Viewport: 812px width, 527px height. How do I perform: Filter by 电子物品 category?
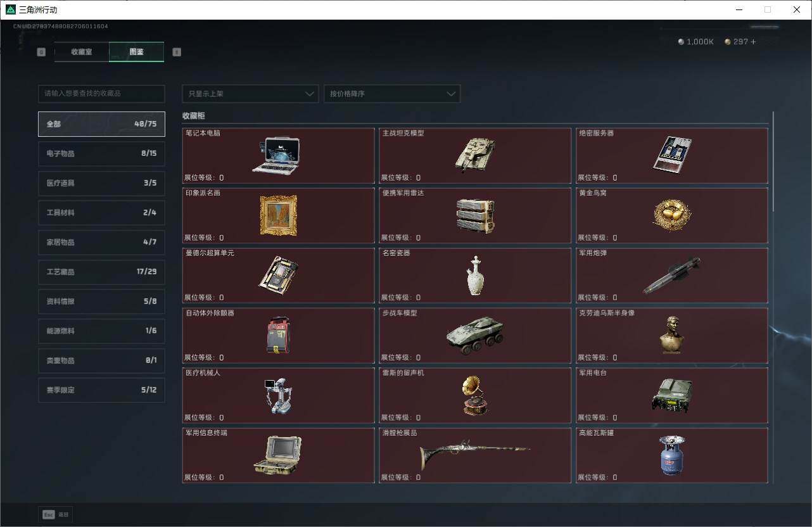click(101, 153)
